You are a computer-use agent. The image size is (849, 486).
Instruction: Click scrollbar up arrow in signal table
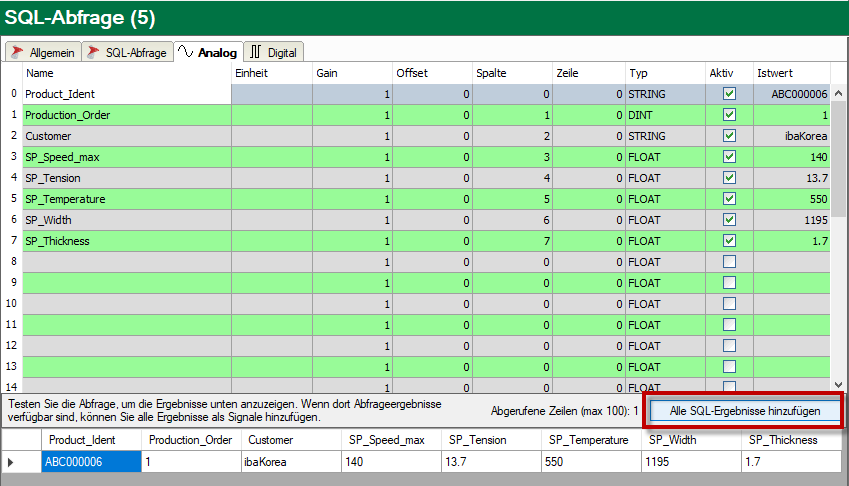point(839,93)
